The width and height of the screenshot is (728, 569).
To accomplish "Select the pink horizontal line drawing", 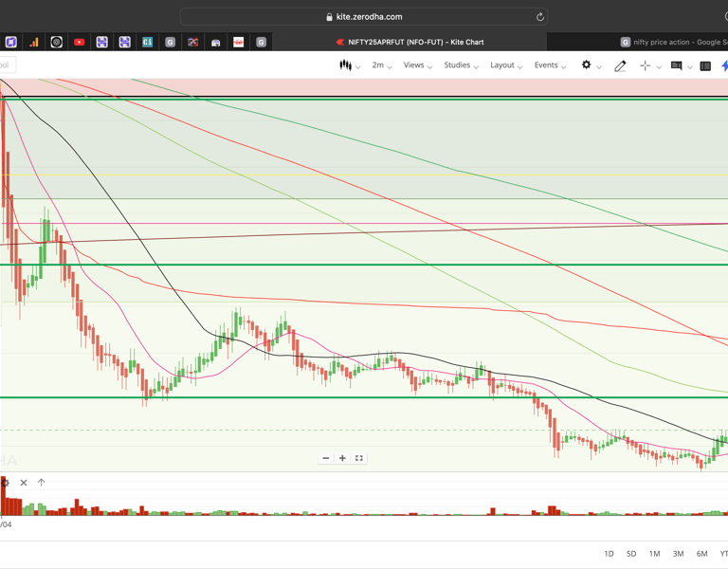I will click(x=364, y=224).
